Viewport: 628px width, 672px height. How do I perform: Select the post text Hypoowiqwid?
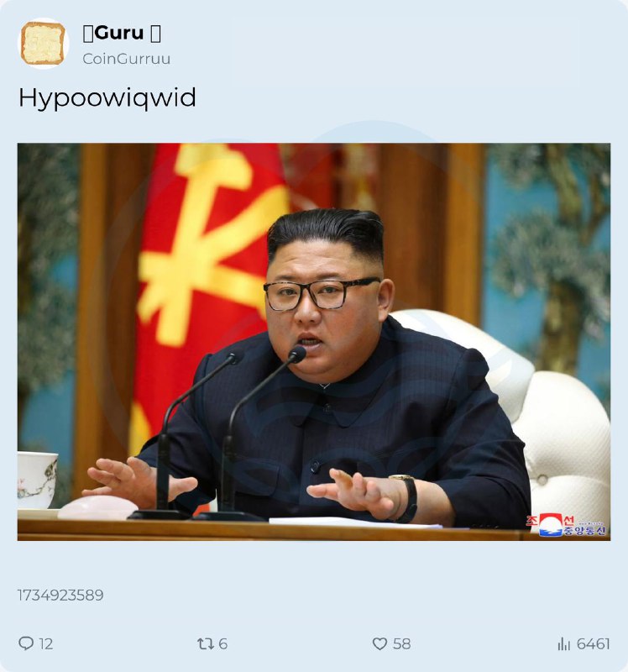click(107, 97)
